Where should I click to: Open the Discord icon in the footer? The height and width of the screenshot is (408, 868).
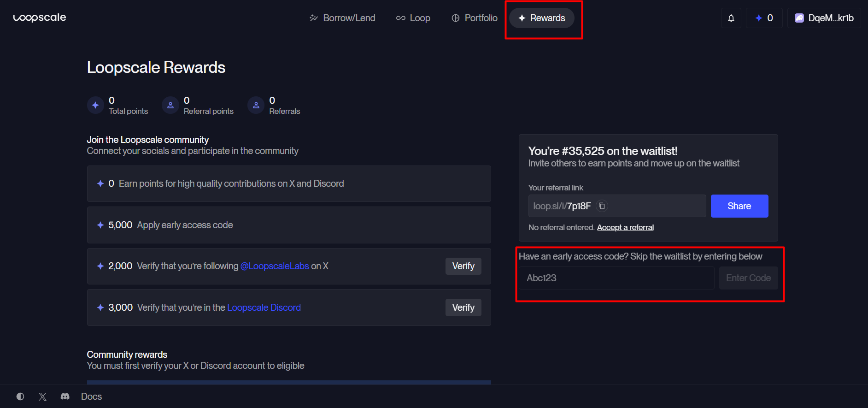click(65, 396)
